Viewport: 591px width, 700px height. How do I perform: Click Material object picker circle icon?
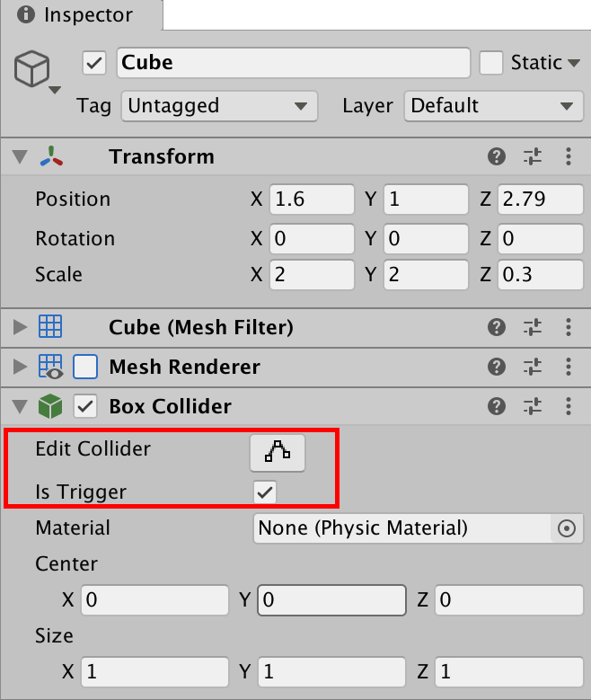point(566,528)
